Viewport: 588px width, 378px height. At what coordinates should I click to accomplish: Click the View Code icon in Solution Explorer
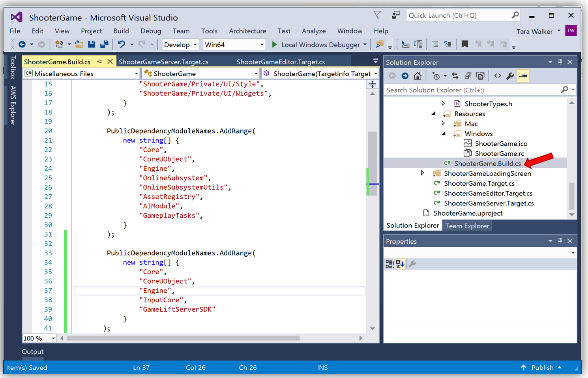click(497, 76)
